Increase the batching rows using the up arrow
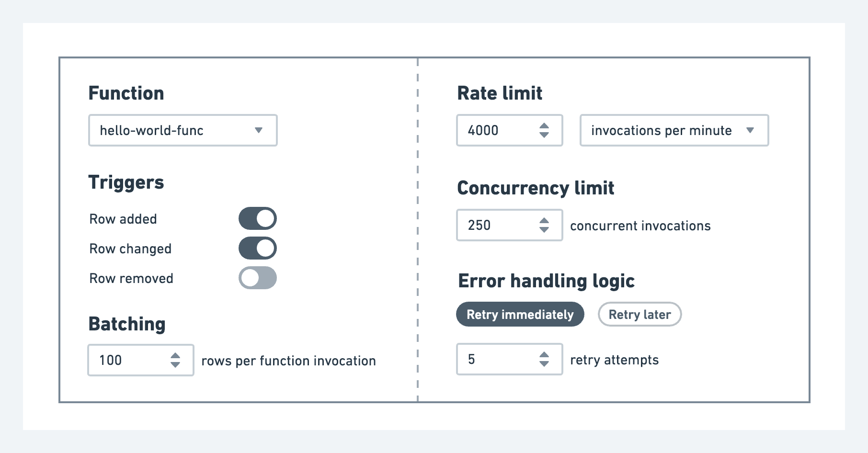 [176, 355]
